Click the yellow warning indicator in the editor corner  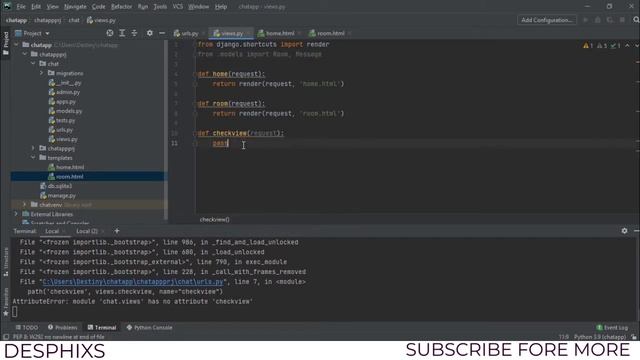tap(588, 45)
